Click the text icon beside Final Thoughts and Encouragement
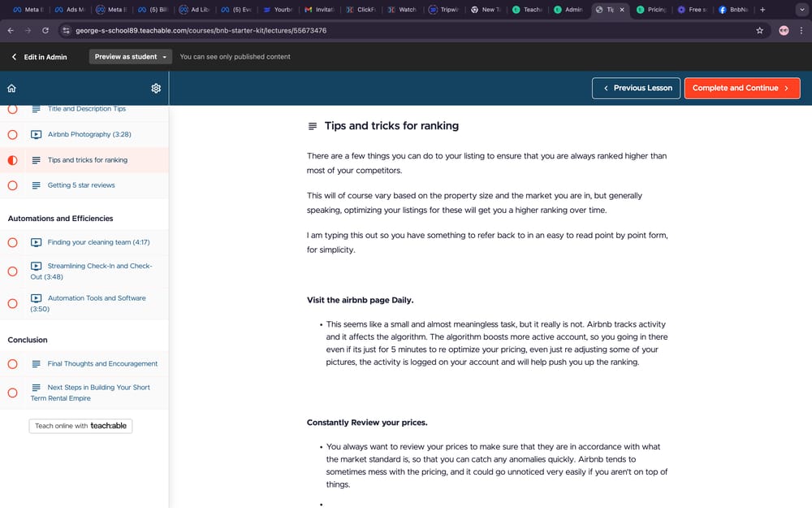 pos(37,364)
